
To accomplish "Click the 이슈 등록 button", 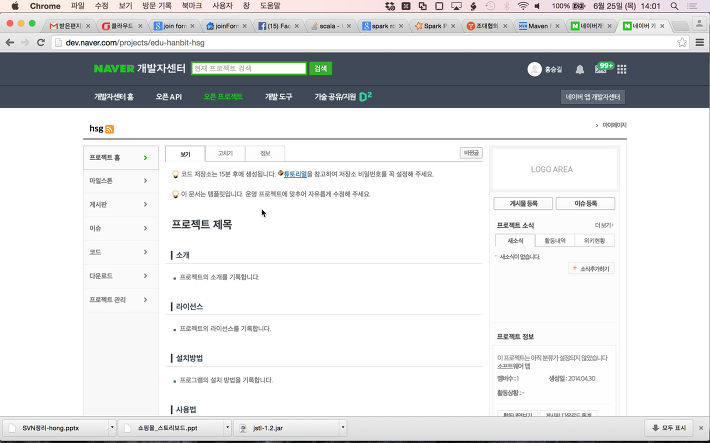I will pyautogui.click(x=585, y=204).
